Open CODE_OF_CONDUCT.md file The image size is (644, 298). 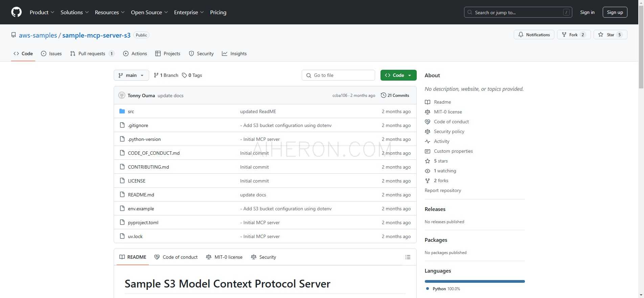154,153
